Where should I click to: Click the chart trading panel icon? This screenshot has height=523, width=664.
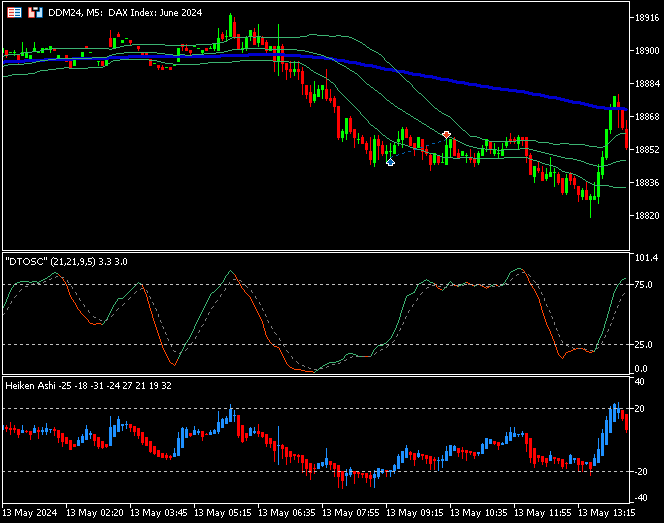coord(36,13)
